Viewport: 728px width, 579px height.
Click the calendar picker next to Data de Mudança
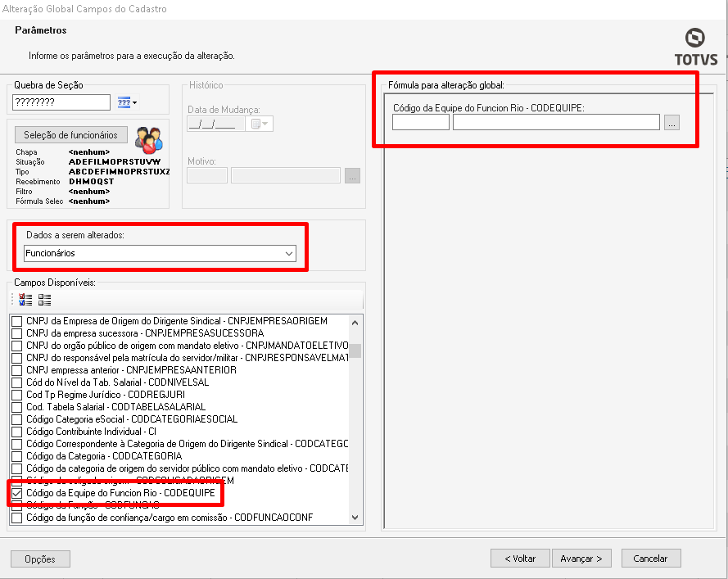(x=256, y=124)
